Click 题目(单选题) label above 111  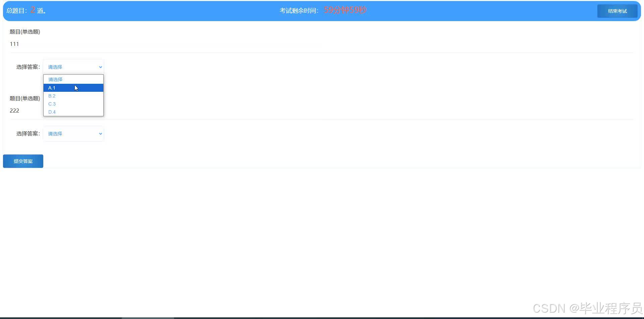coord(25,32)
